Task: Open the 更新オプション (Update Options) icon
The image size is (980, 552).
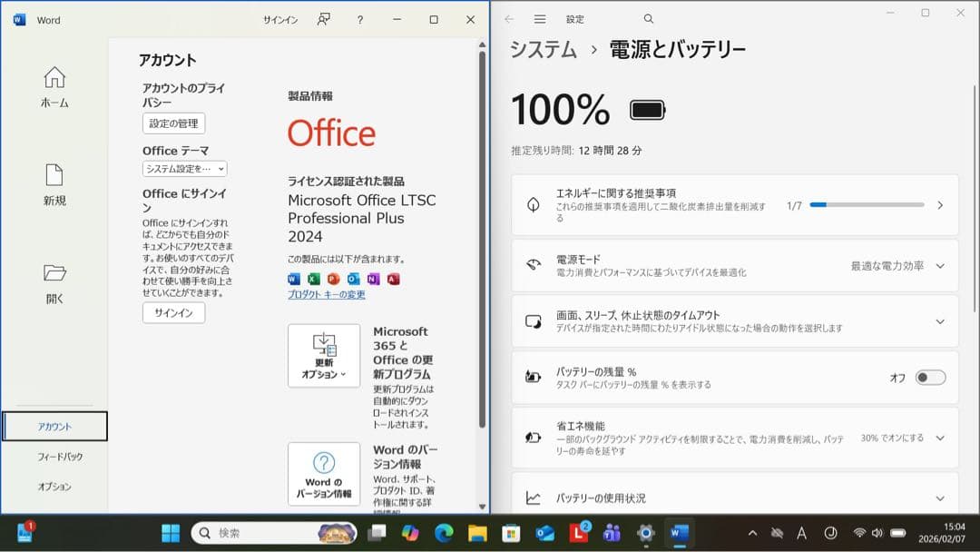Action: (x=324, y=355)
